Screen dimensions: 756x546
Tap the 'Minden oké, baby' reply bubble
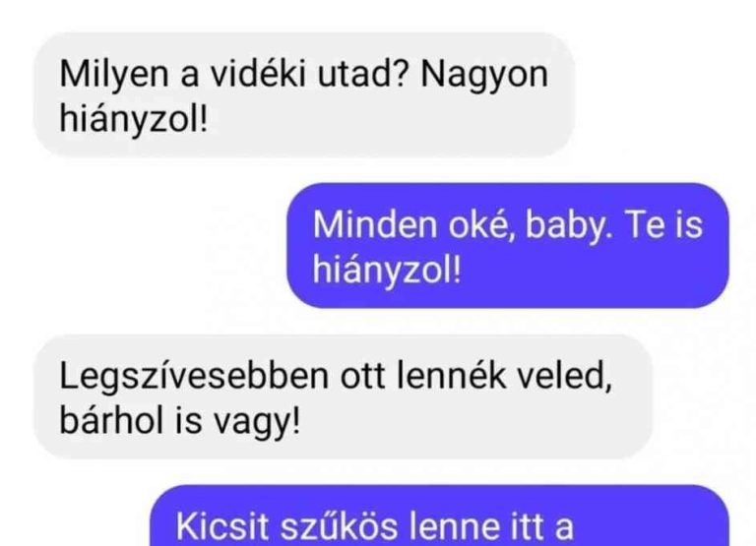(508, 246)
